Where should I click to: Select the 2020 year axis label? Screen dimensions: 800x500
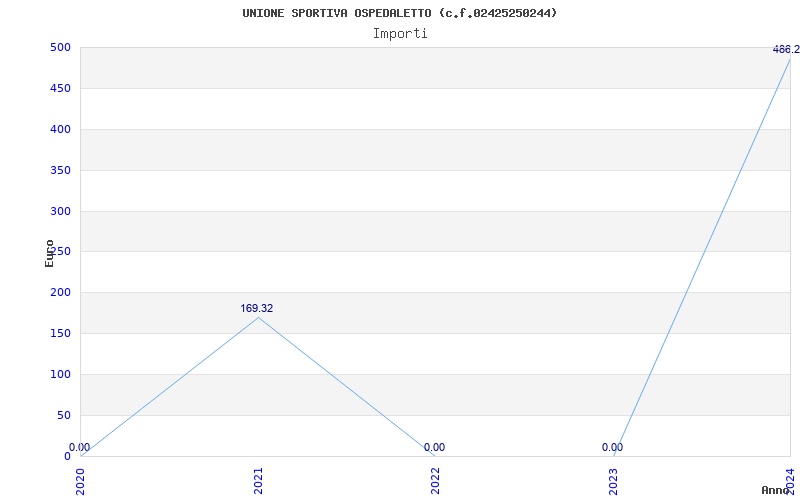click(81, 481)
